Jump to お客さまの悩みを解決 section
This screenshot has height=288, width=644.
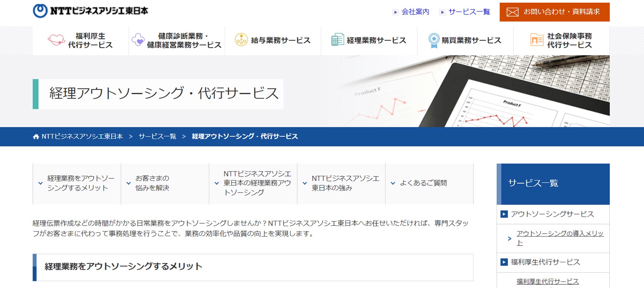[x=165, y=184]
